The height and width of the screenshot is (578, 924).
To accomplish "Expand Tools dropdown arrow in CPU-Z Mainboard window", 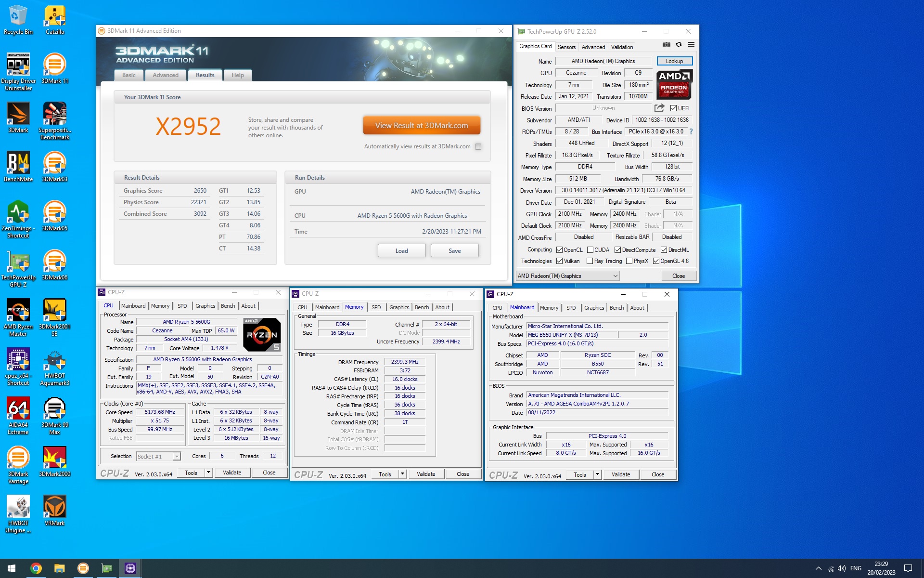I will tap(597, 474).
